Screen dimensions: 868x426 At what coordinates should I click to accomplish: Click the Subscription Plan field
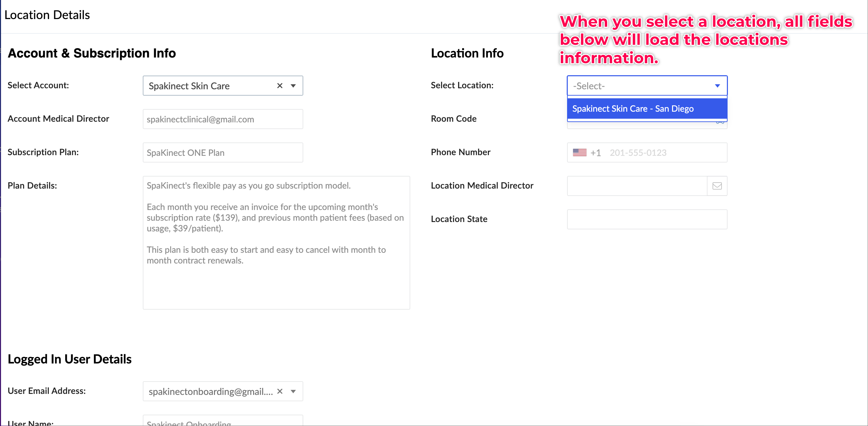pos(223,153)
